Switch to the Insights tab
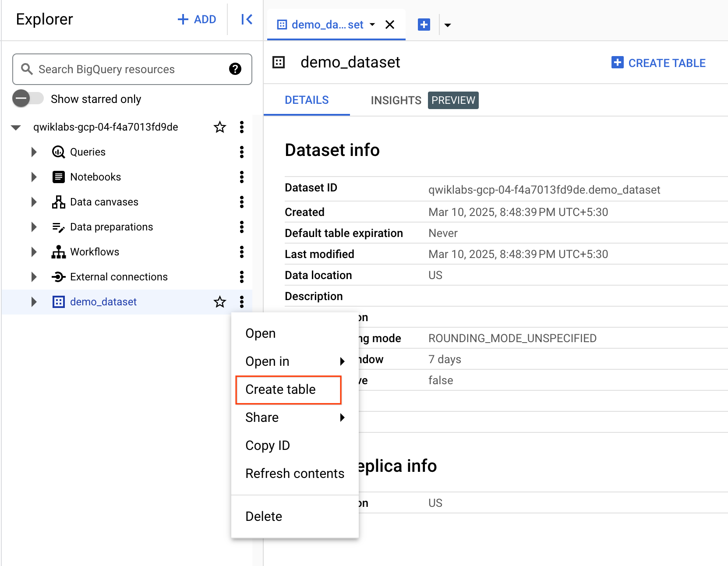 (x=396, y=100)
